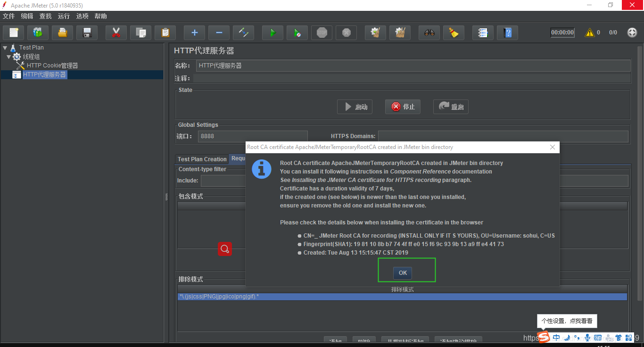Click the Open file folder icon
Screen dimensions: 644x347
coord(63,33)
